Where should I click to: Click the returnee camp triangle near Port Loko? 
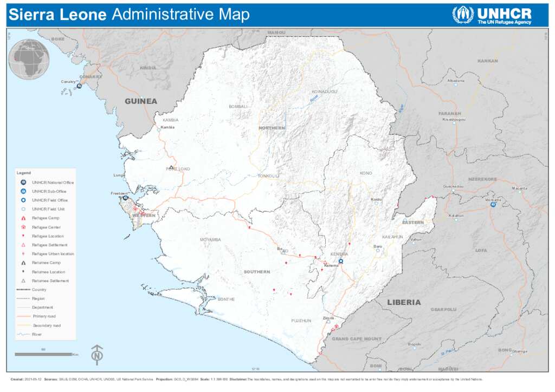point(171,167)
